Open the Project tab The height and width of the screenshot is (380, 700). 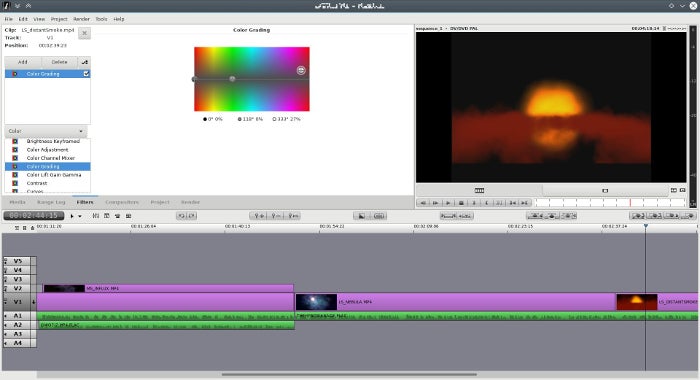[x=160, y=202]
